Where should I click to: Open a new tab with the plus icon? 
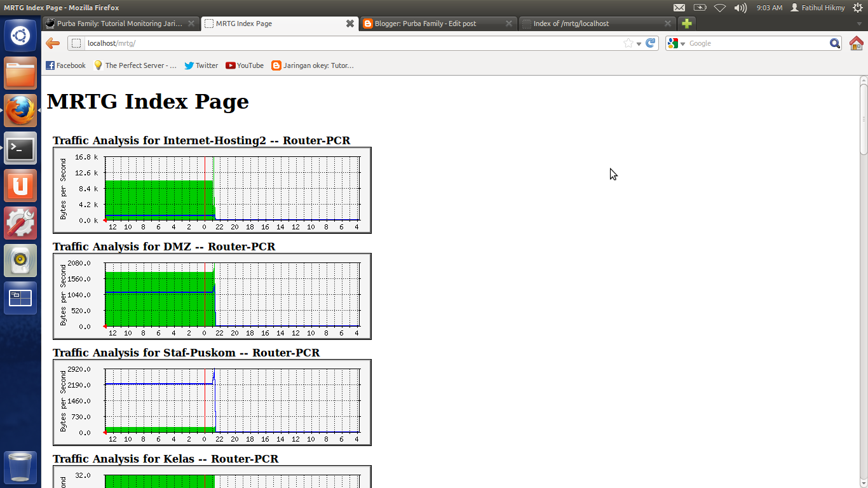coord(686,23)
